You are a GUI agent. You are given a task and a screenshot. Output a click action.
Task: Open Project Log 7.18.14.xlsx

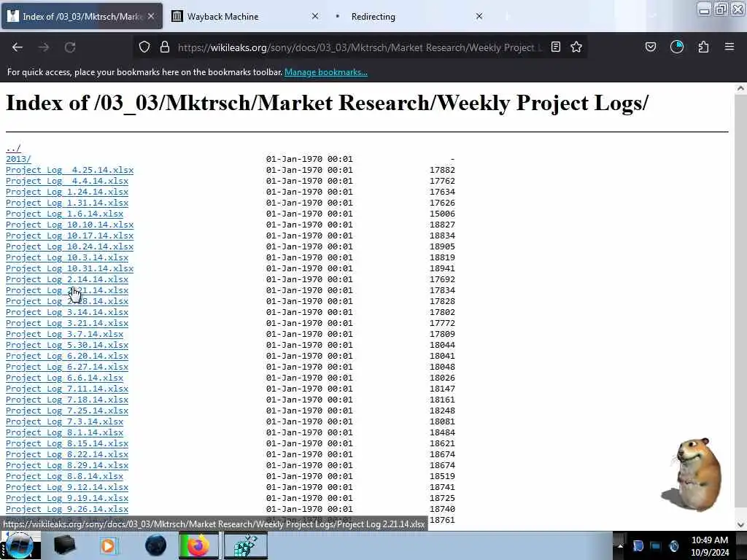pos(67,400)
